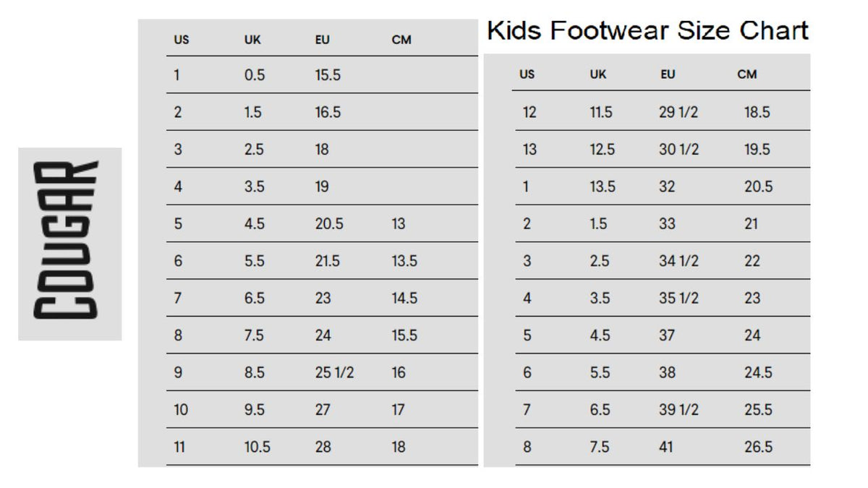Click the CM 18.5 value
This screenshot has height=488, width=868.
pyautogui.click(x=757, y=113)
